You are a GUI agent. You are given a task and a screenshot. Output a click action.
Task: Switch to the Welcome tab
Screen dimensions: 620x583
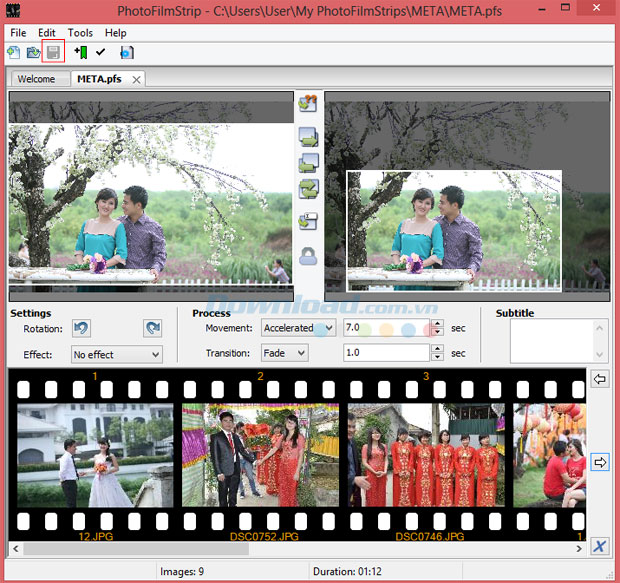(x=36, y=79)
